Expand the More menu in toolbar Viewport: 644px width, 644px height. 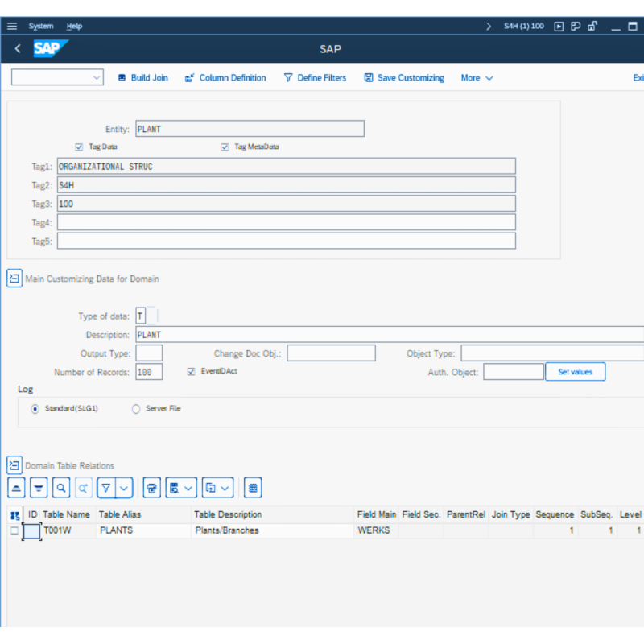click(x=477, y=78)
